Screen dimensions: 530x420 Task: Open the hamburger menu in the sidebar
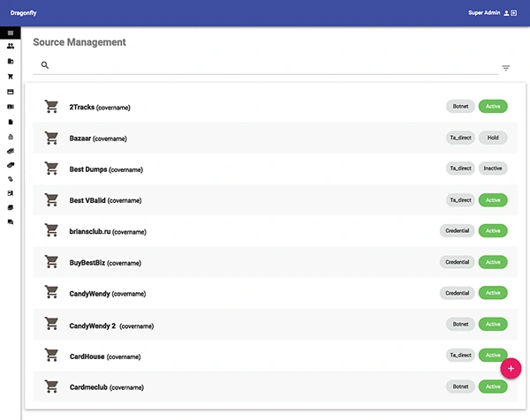point(11,33)
